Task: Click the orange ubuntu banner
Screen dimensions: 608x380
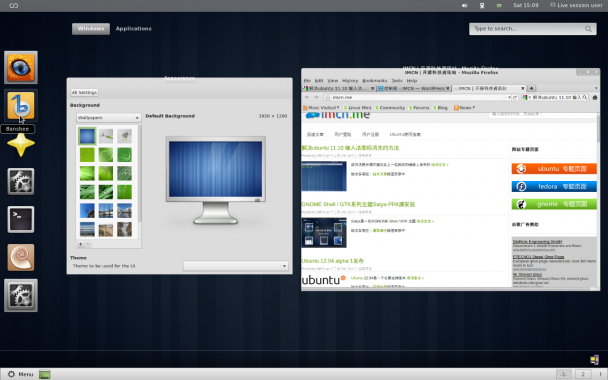Action: [554, 169]
